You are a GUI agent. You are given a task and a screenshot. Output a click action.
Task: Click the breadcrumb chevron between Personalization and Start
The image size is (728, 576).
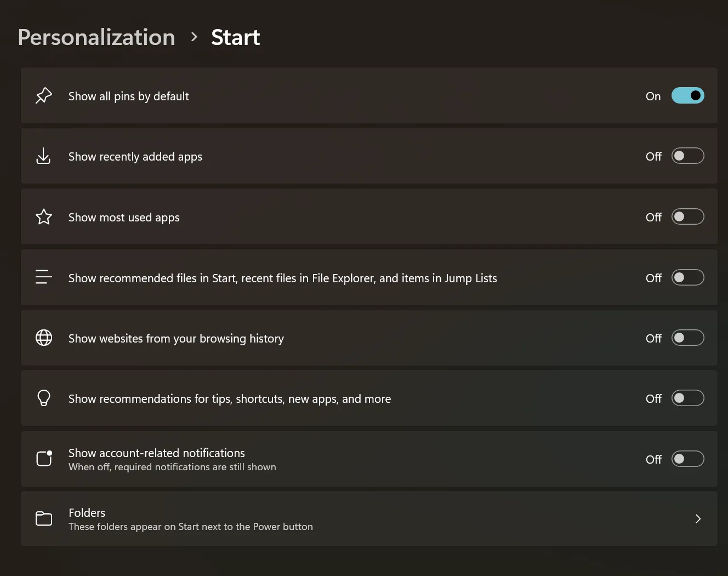coord(193,37)
